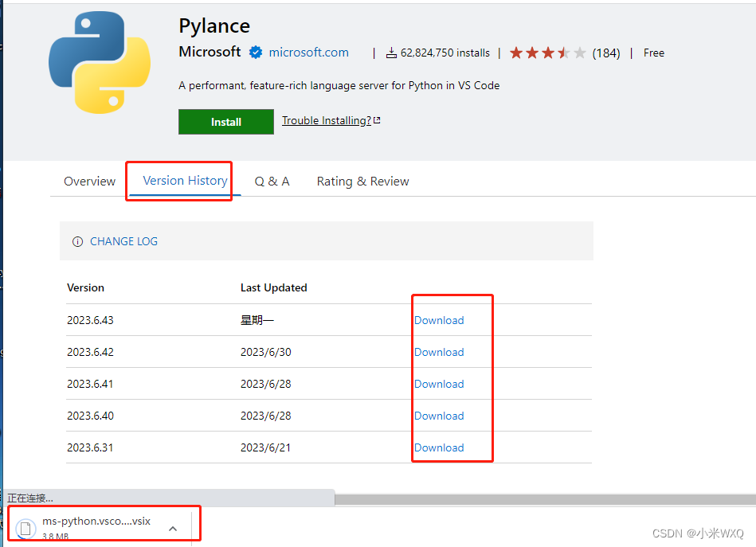Open the download item chevron menu
The image size is (756, 547).
pyautogui.click(x=173, y=529)
